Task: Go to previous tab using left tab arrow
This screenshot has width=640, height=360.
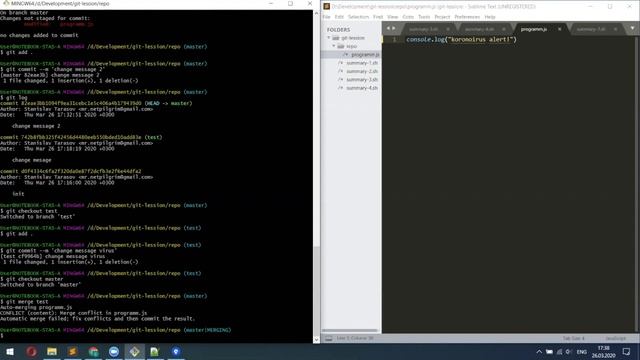Action: pyautogui.click(x=388, y=28)
